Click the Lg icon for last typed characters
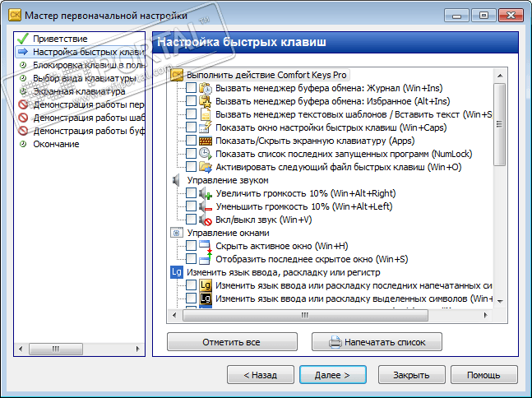This screenshot has height=398, width=532. (x=206, y=285)
